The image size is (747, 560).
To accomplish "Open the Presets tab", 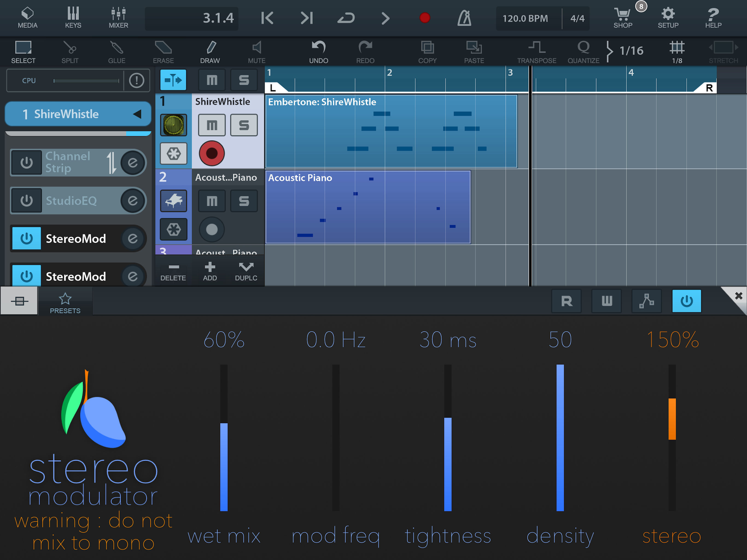I will [65, 303].
